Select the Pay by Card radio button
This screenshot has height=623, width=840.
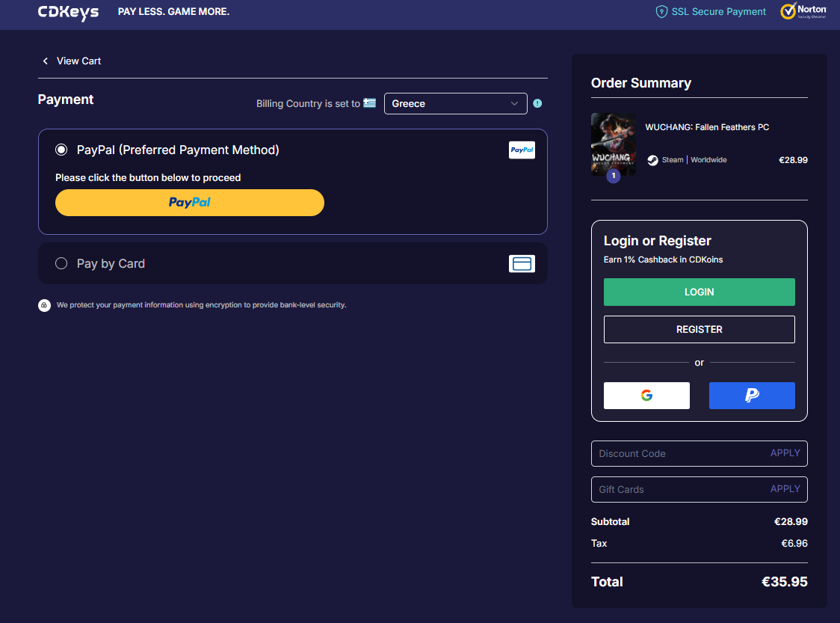pyautogui.click(x=61, y=263)
